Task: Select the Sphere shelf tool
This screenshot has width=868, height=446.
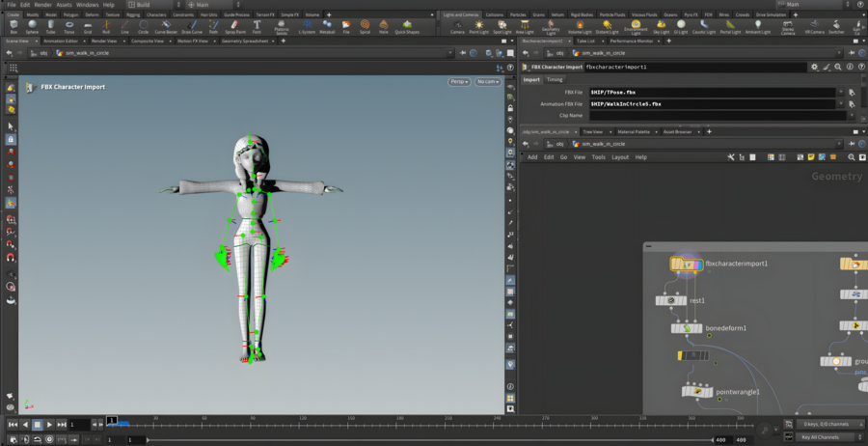Action: [x=31, y=27]
